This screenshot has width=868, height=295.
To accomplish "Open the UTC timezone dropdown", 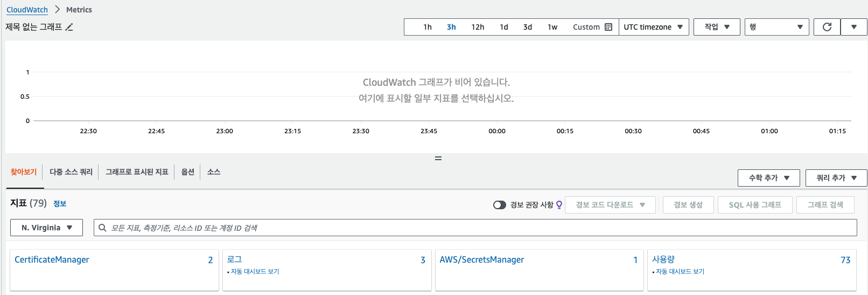I will (654, 27).
